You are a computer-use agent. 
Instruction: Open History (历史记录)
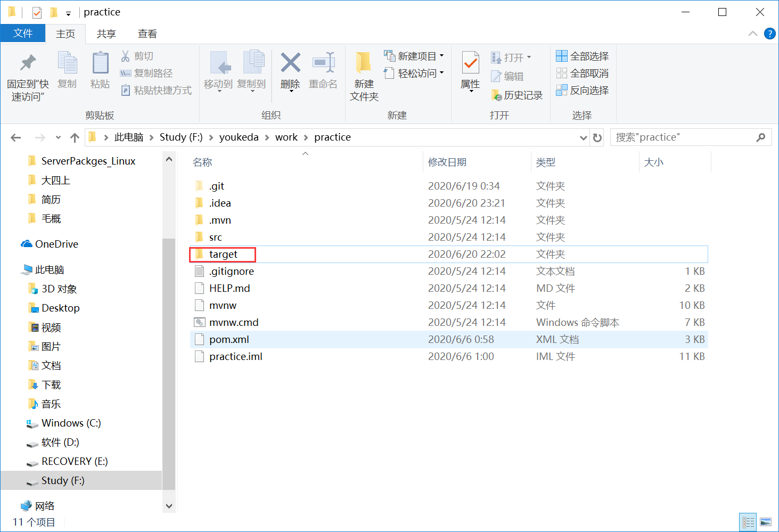tap(516, 95)
